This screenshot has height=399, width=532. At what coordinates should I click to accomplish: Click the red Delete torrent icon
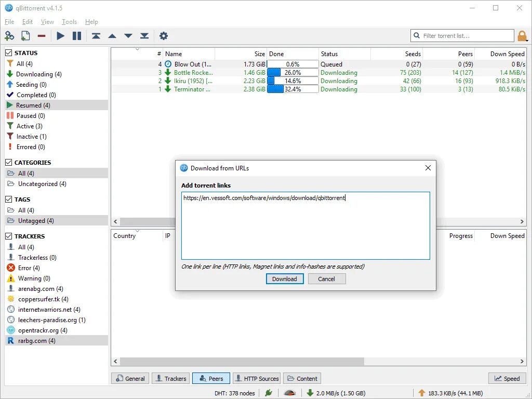[x=42, y=36]
